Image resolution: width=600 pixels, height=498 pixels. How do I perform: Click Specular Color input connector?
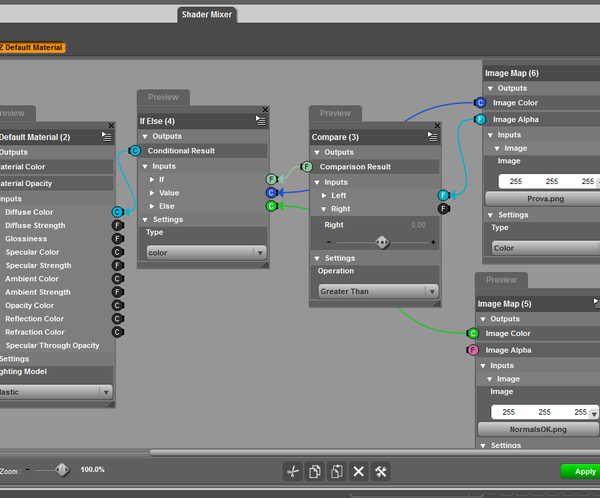[x=117, y=252]
